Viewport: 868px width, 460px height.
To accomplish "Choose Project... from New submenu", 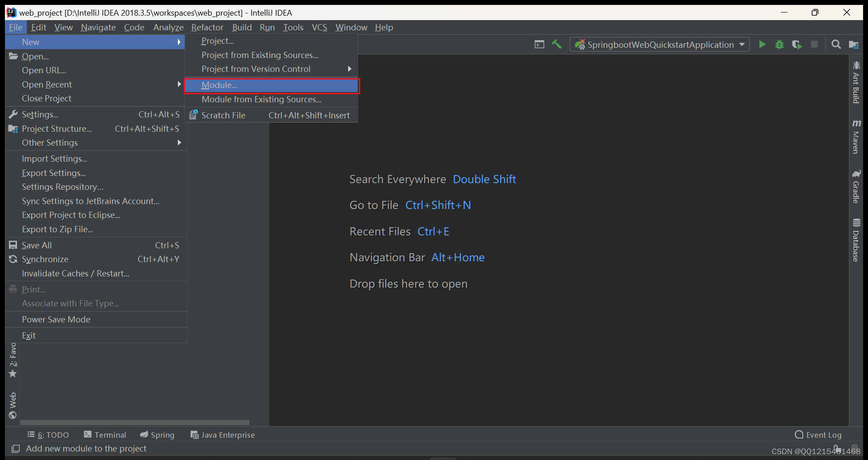I will tap(271, 41).
